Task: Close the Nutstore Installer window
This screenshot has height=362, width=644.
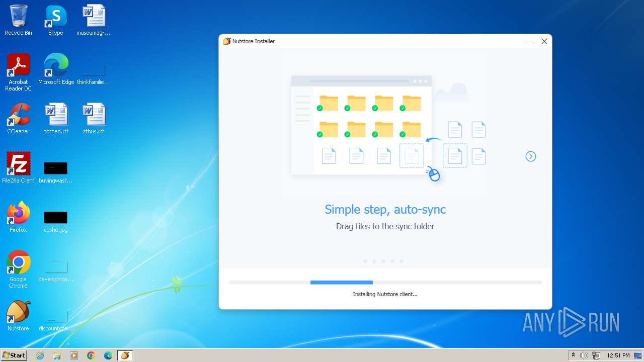Action: (544, 42)
